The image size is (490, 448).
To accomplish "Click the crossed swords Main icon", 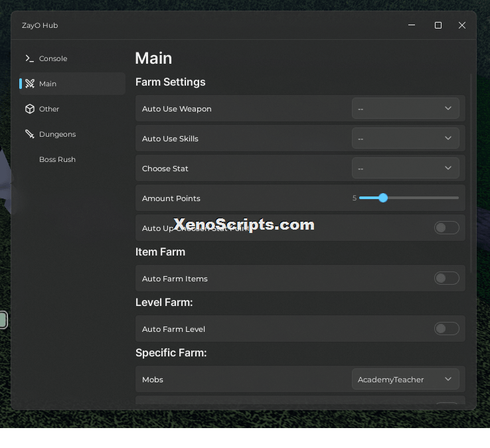I will pyautogui.click(x=30, y=84).
